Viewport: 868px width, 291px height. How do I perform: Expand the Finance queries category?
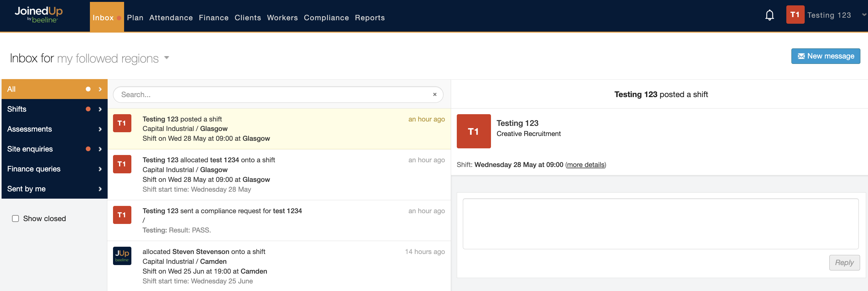coord(54,169)
